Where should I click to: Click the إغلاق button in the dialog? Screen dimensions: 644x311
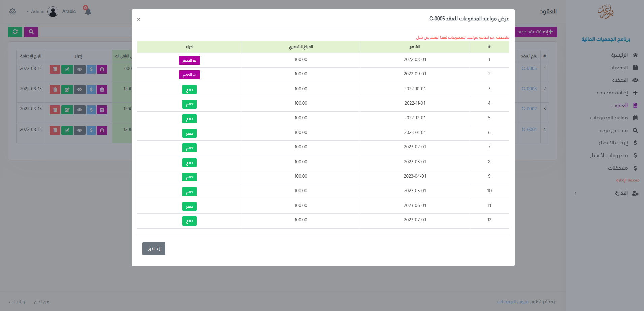[154, 249]
